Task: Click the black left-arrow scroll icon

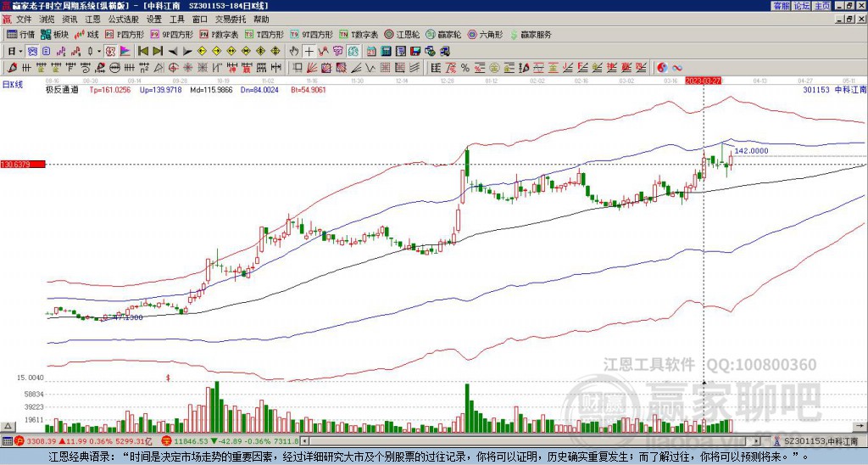Action: click(173, 52)
